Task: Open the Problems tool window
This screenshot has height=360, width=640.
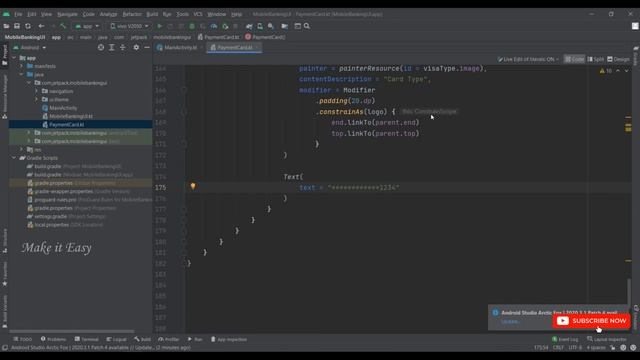Action: [x=53, y=339]
